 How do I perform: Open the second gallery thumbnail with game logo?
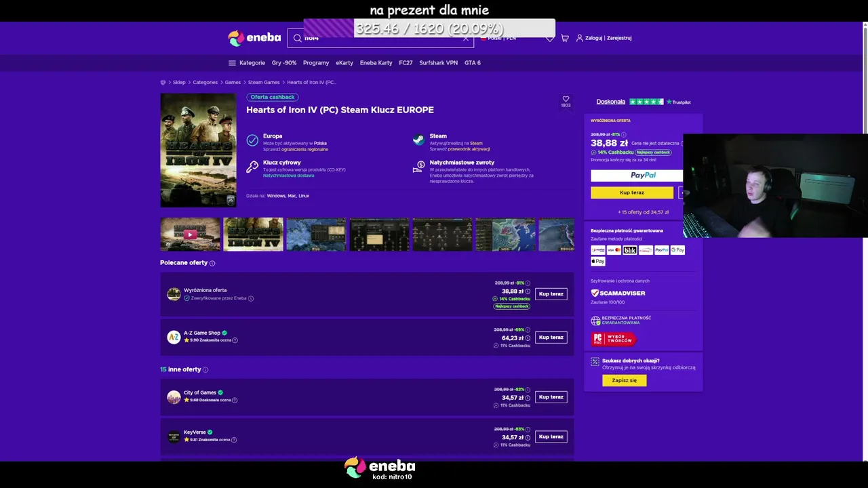253,235
